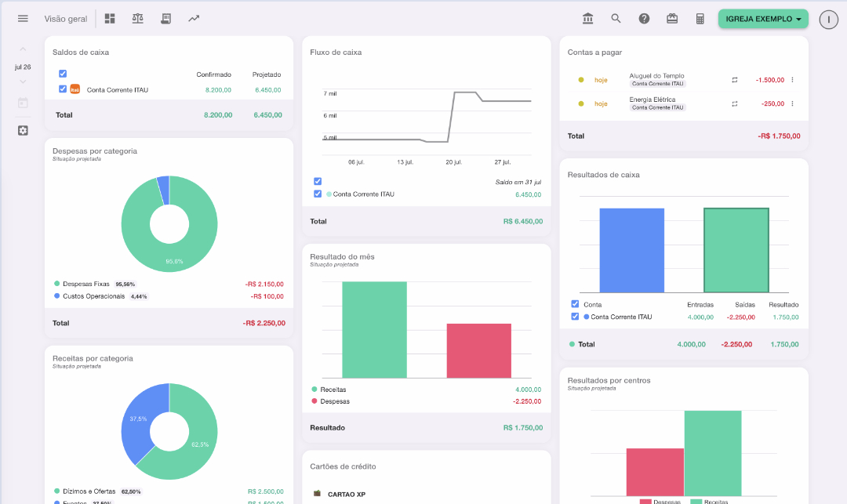Uncheck Conta Corrente ITAU in Fluxo de caixa
The image size is (847, 504).
click(318, 194)
